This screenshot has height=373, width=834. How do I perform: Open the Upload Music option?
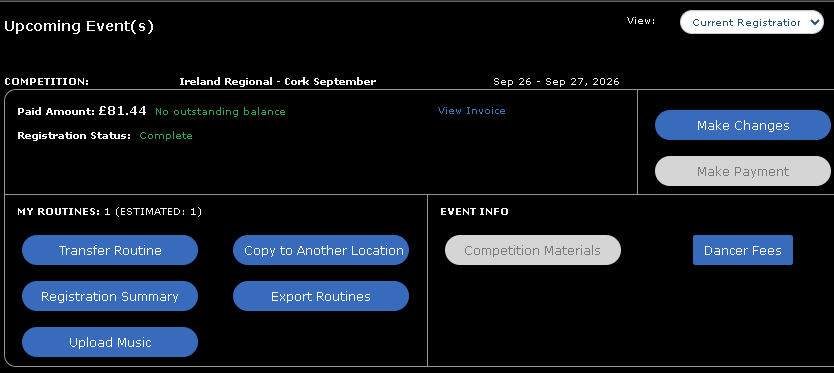[110, 342]
